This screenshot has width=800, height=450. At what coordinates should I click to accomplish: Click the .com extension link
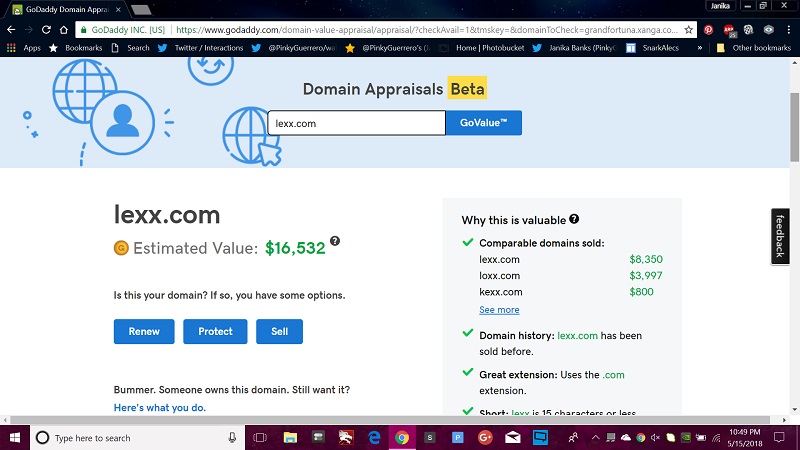613,375
